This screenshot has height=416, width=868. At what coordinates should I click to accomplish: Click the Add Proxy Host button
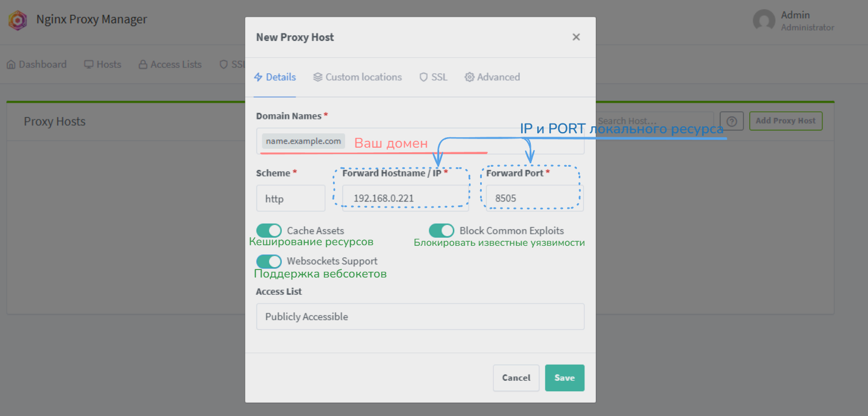(x=786, y=121)
